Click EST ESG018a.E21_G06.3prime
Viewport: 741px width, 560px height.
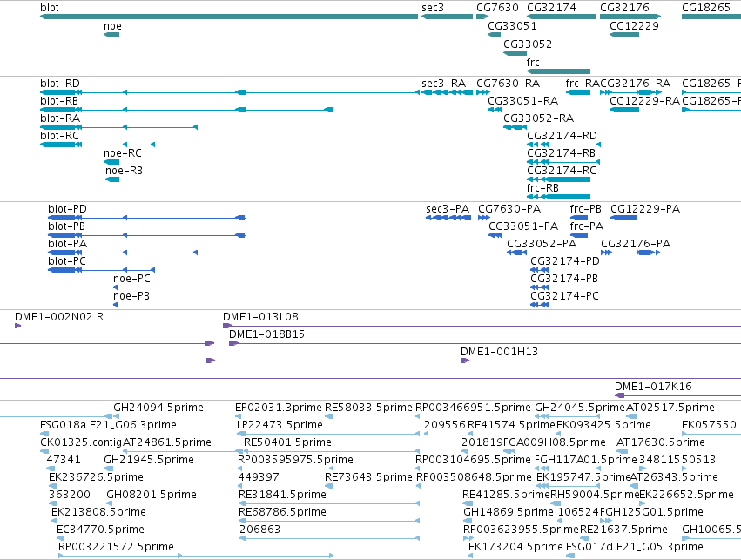pos(108,425)
